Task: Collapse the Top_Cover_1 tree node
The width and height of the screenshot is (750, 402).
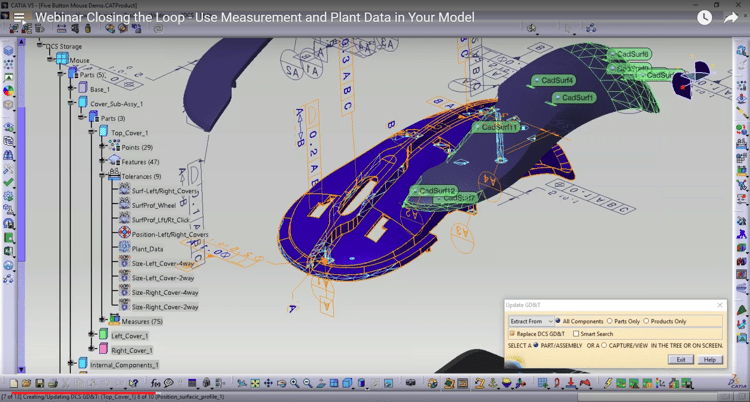Action: point(91,131)
